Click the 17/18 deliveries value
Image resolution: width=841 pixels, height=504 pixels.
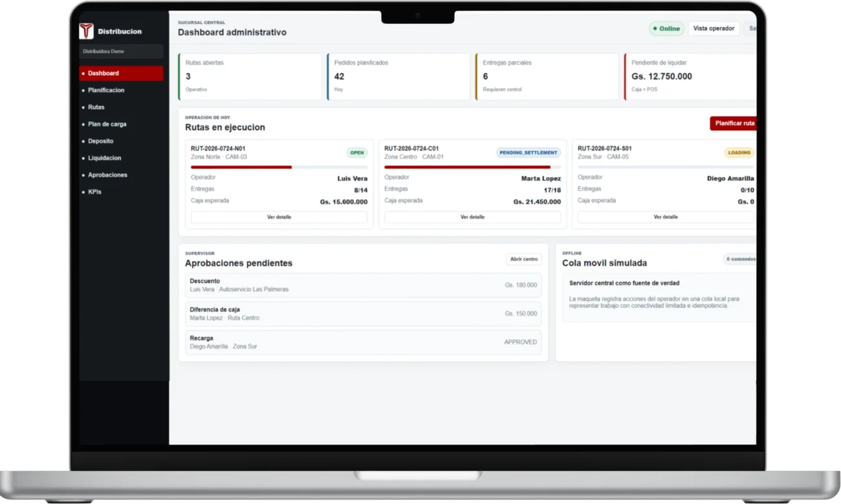552,190
